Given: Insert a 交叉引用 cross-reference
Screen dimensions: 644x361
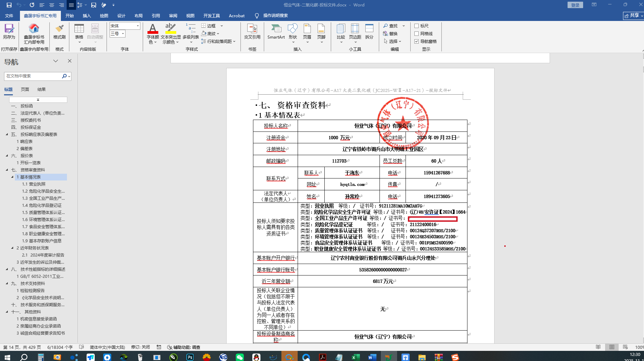Looking at the screenshot, I should pos(252,31).
